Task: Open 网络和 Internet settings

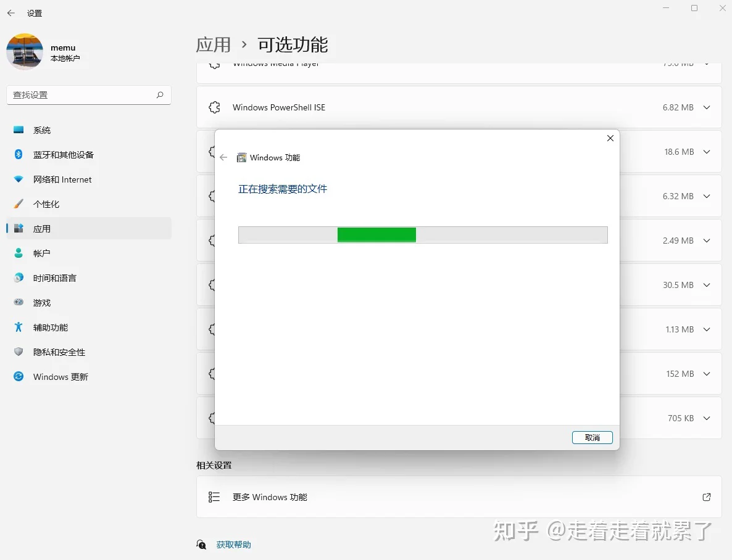Action: 89,179
